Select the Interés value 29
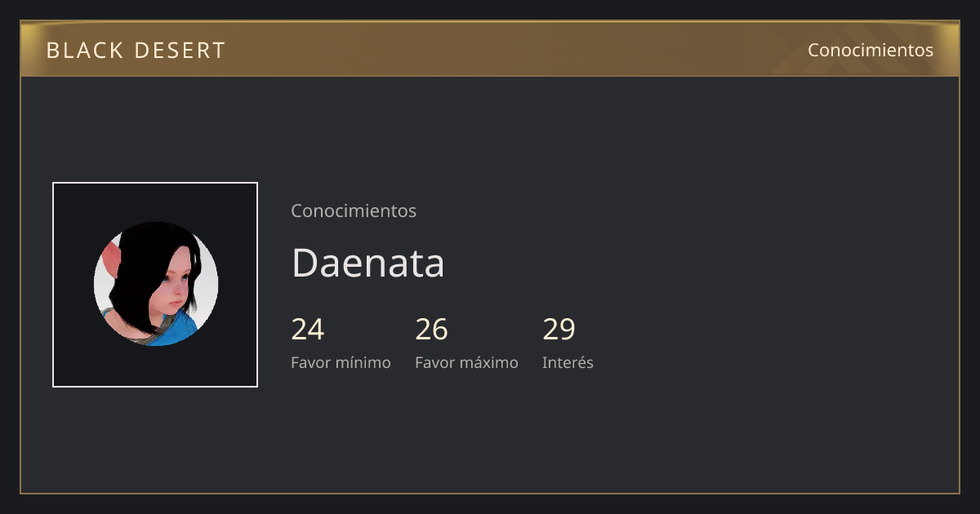 [559, 330]
